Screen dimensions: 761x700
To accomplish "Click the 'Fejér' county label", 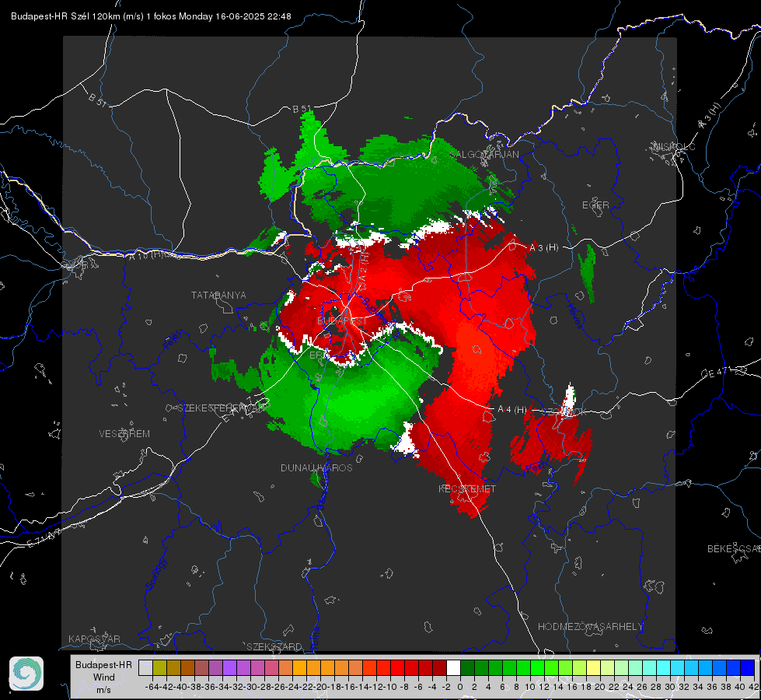I will point(174,340).
